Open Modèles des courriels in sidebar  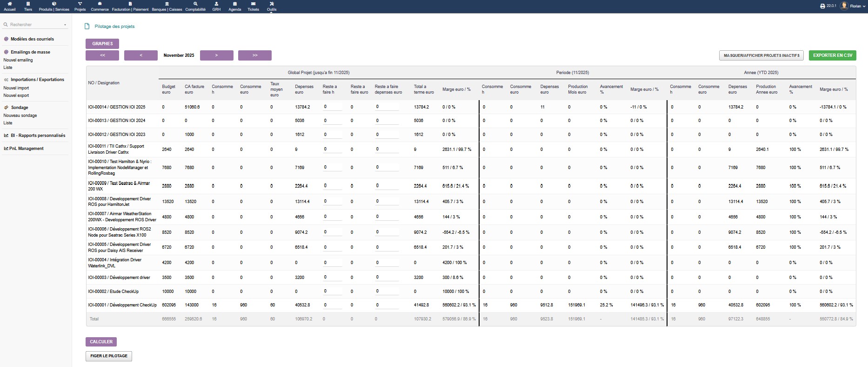(32, 39)
